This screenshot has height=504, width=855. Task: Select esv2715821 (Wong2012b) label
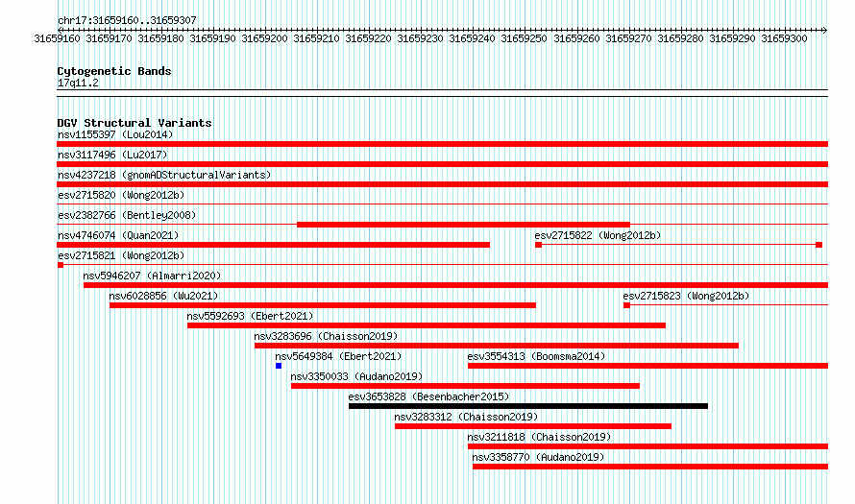121,255
